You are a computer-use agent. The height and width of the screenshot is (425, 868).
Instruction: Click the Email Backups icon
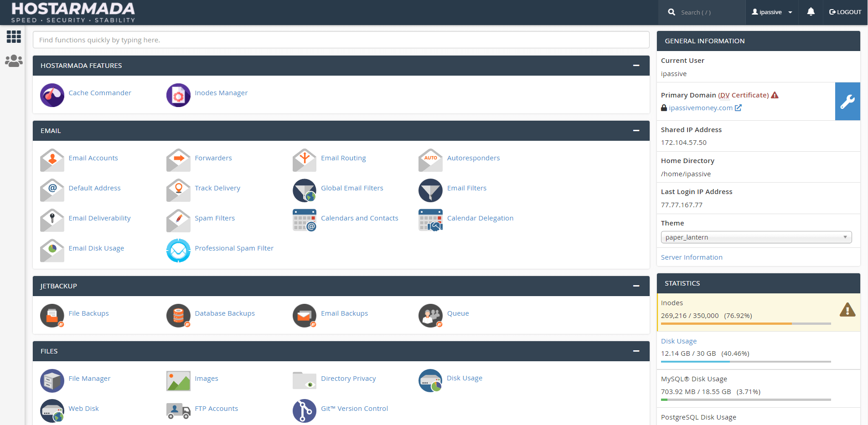coord(305,315)
